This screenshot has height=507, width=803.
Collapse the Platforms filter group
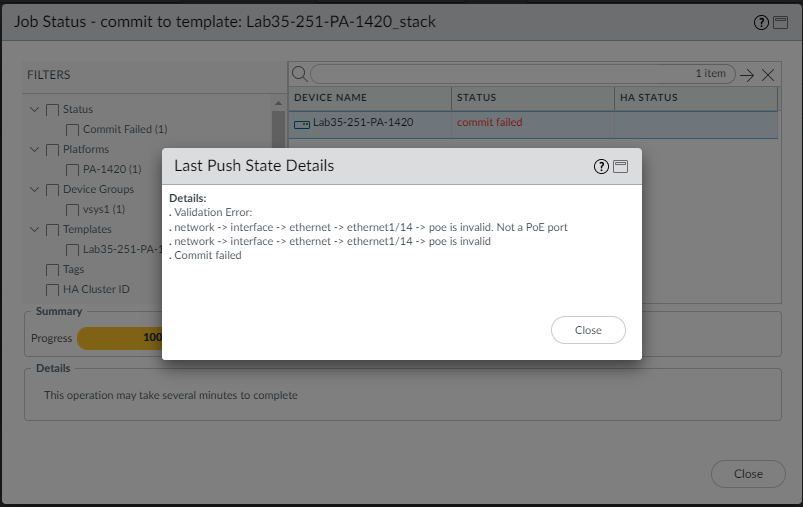point(35,149)
